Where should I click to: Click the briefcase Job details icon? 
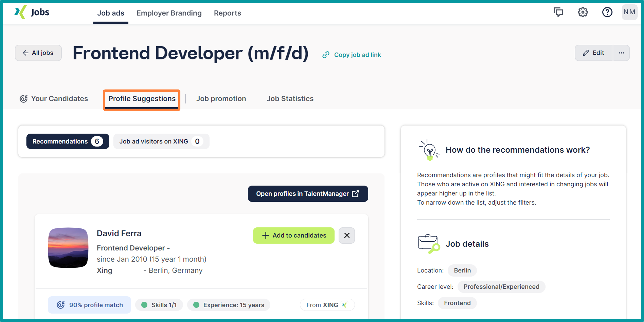428,244
